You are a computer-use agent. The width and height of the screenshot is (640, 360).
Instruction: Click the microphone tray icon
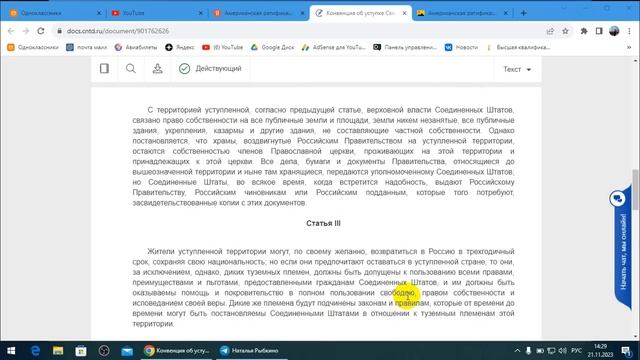click(529, 351)
